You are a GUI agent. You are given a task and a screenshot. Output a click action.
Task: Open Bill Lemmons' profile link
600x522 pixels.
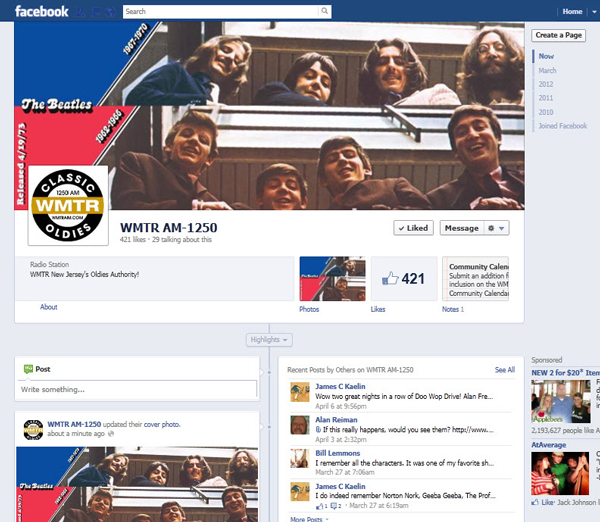click(x=338, y=453)
